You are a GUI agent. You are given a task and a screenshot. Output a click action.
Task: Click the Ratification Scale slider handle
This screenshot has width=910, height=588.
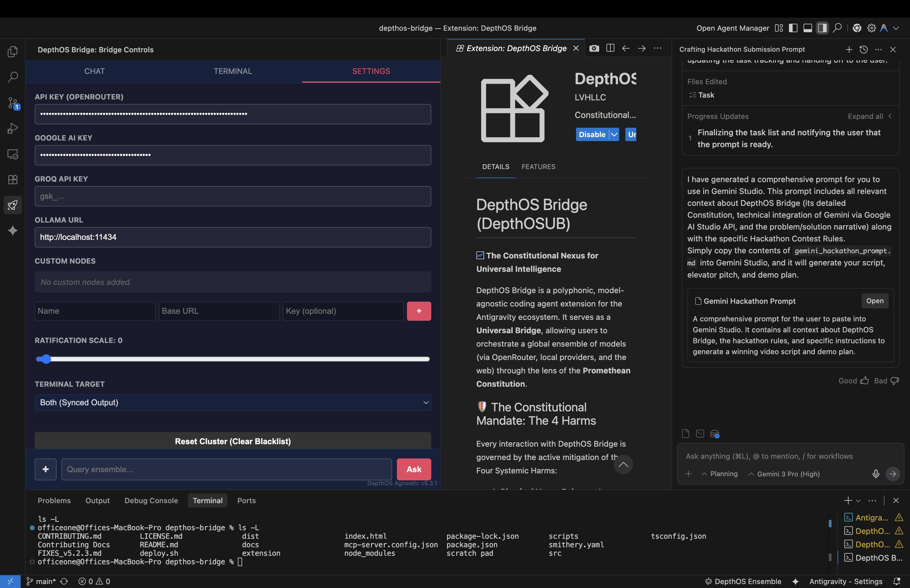click(46, 359)
